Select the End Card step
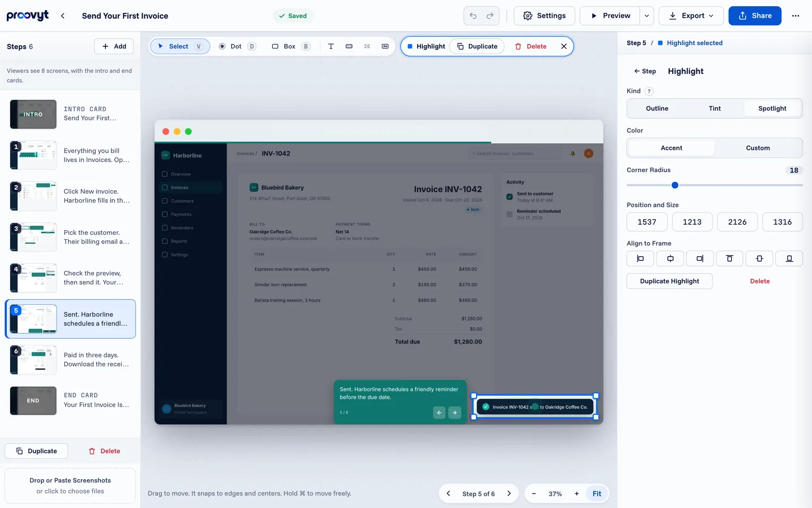Image resolution: width=812 pixels, height=508 pixels. pyautogui.click(x=70, y=400)
